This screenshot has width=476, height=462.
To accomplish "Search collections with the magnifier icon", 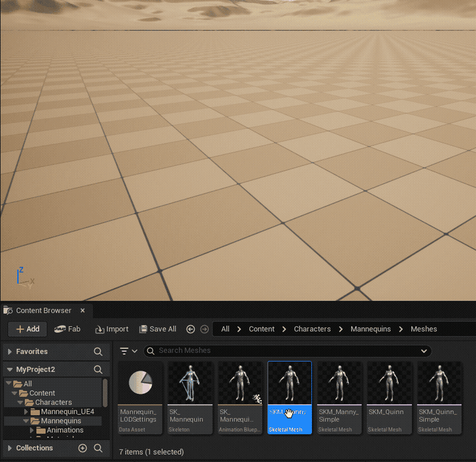I will (98, 448).
